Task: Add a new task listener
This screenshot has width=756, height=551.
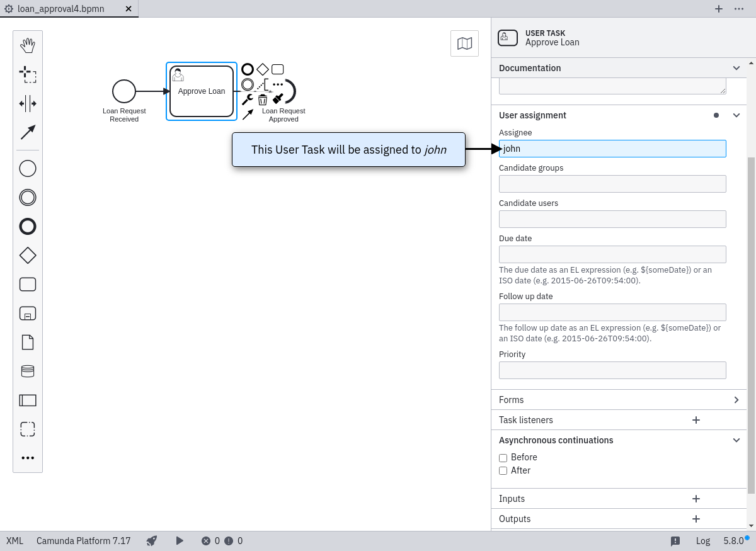Action: [696, 420]
